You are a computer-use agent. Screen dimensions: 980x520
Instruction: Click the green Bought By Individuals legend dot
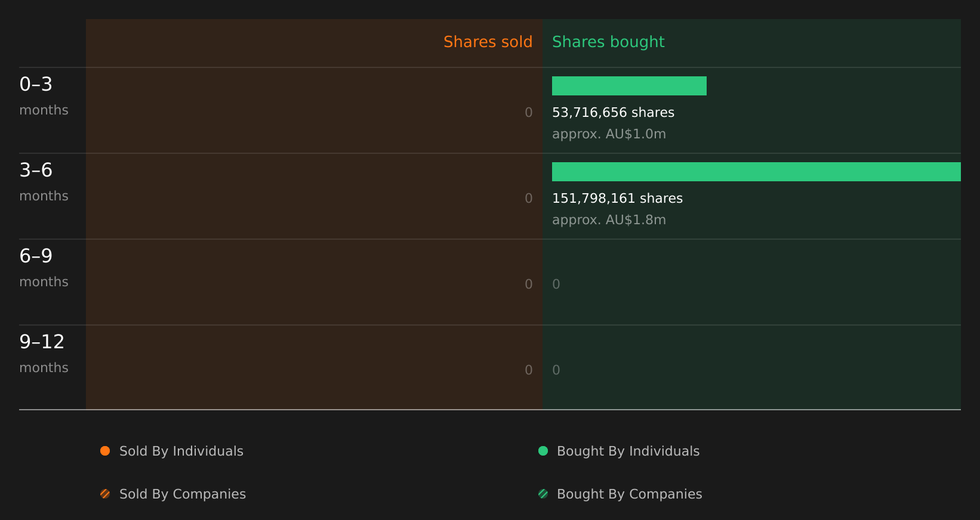tap(543, 451)
